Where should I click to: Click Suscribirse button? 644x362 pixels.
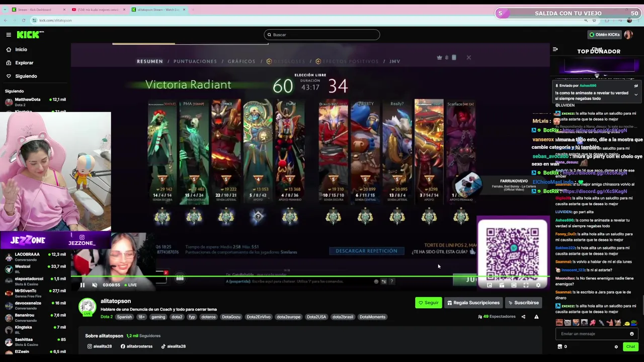coord(523,303)
